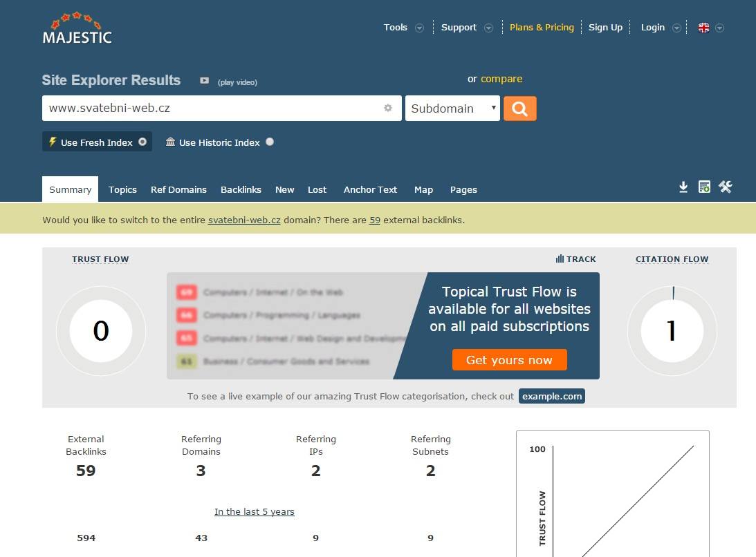Switch to the New tab
The image size is (756, 557).
[284, 189]
